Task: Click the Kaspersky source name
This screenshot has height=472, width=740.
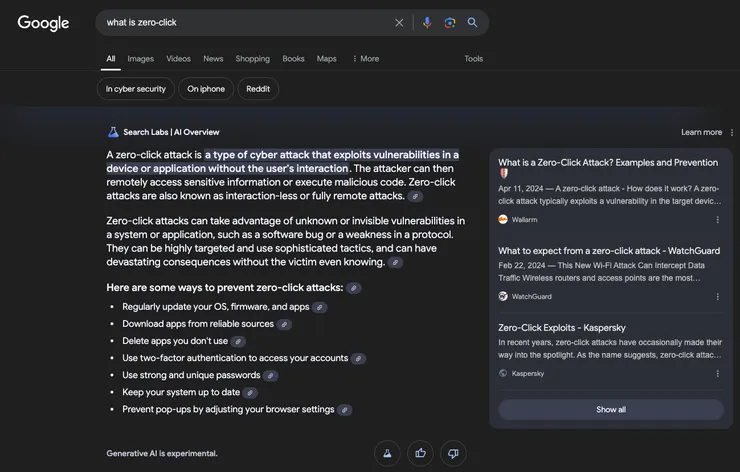Action: [x=528, y=373]
